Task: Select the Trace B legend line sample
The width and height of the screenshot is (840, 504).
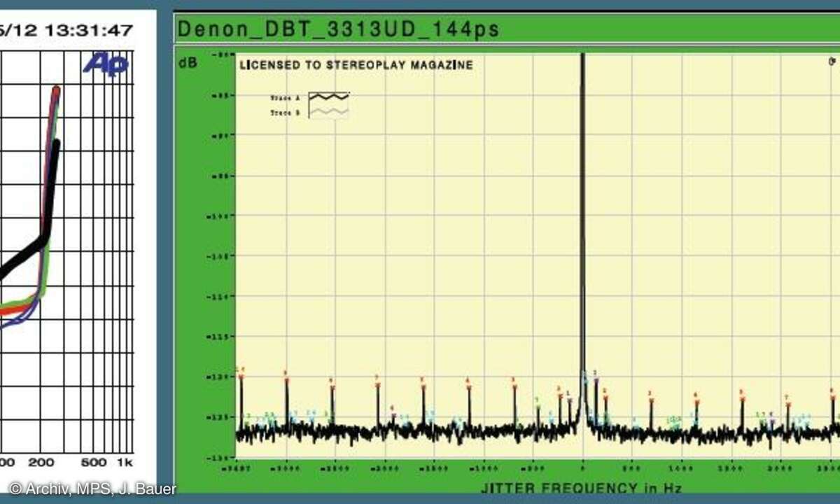Action: 329,111
